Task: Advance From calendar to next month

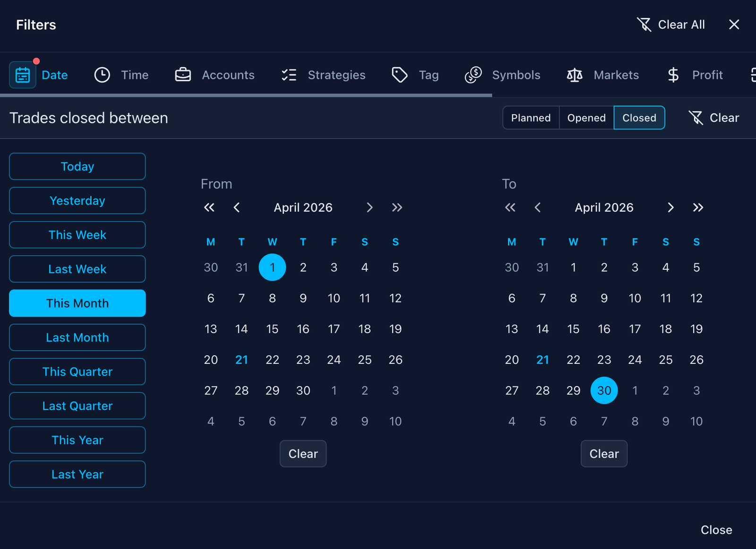Action: pos(369,207)
